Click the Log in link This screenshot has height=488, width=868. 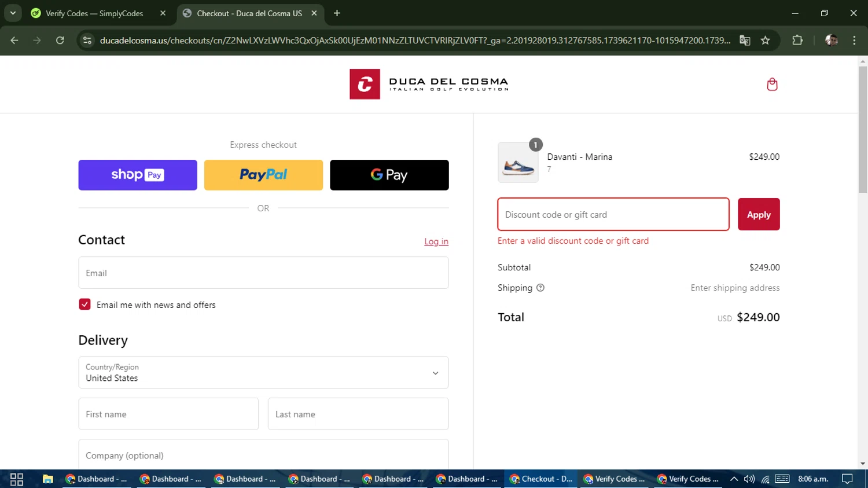436,241
